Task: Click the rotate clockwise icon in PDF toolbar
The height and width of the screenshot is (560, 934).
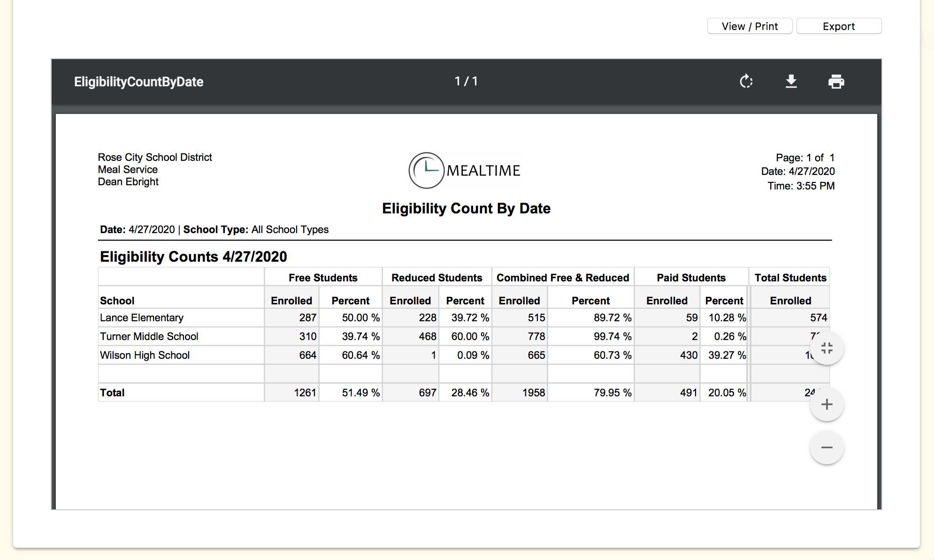Action: 746,82
